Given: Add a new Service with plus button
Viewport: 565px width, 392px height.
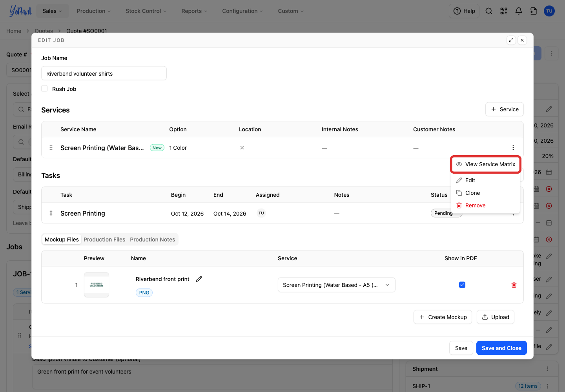Looking at the screenshot, I should tap(505, 109).
